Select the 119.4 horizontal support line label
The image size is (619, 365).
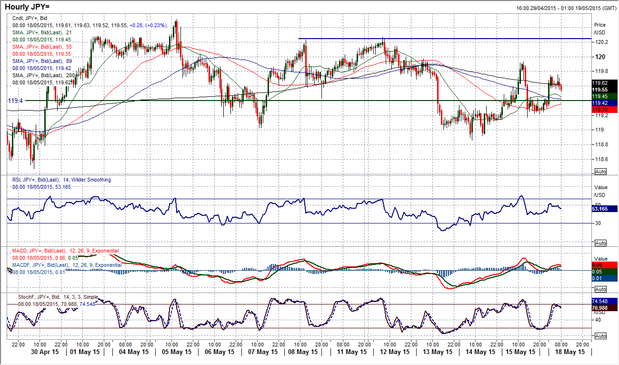15,101
